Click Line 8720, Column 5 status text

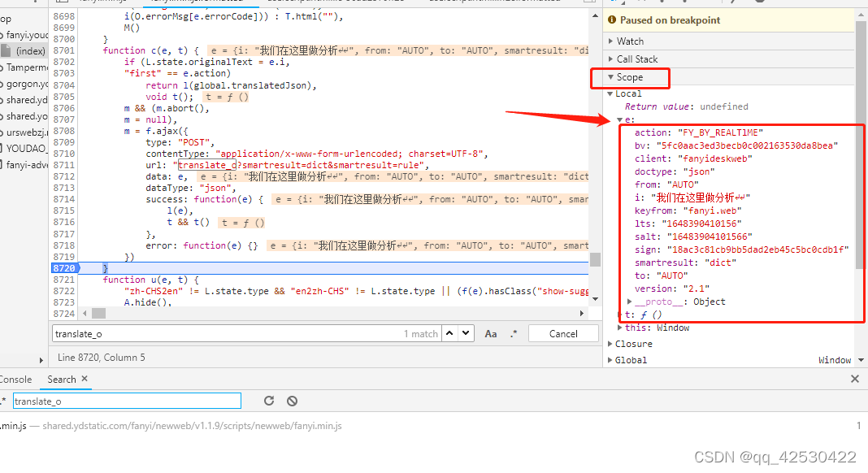pos(102,358)
